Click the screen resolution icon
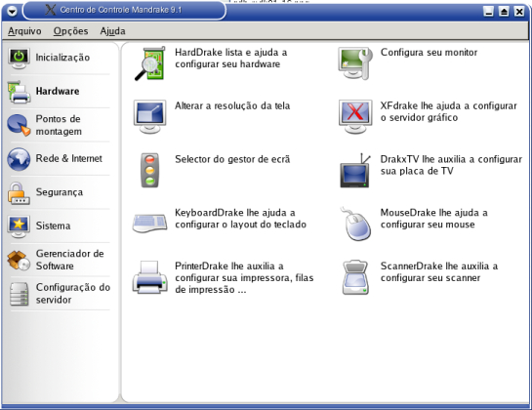 [149, 117]
